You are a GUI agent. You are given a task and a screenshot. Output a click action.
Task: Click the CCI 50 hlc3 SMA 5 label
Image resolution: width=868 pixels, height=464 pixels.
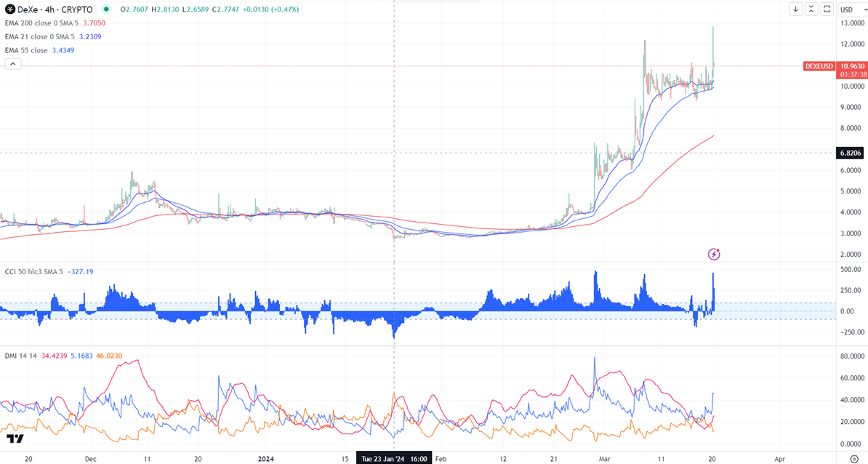tap(33, 272)
